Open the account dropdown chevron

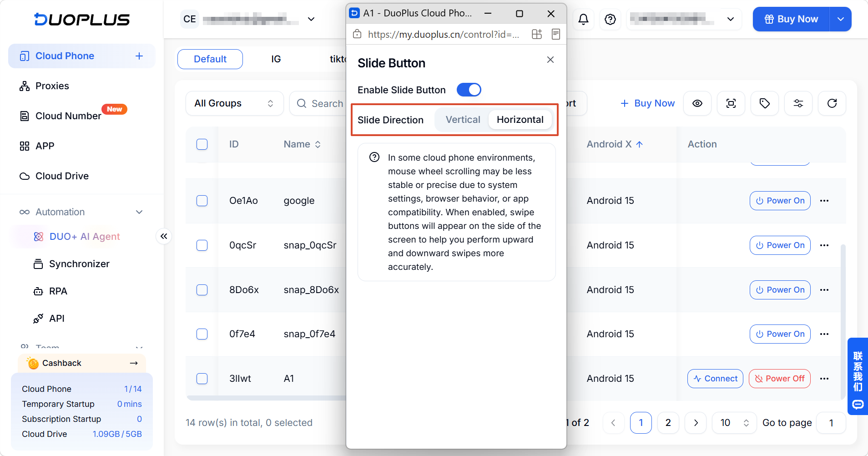(731, 19)
